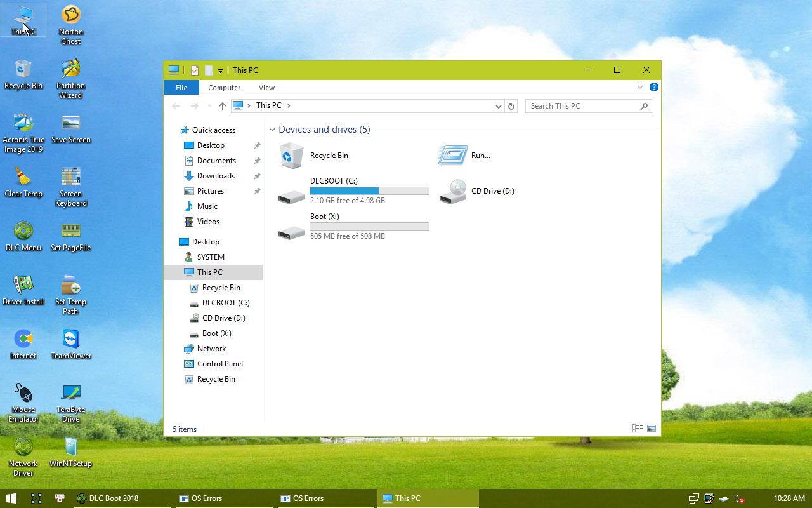Select the Network Driver desktop icon
Image resolution: width=812 pixels, height=508 pixels.
point(23,457)
